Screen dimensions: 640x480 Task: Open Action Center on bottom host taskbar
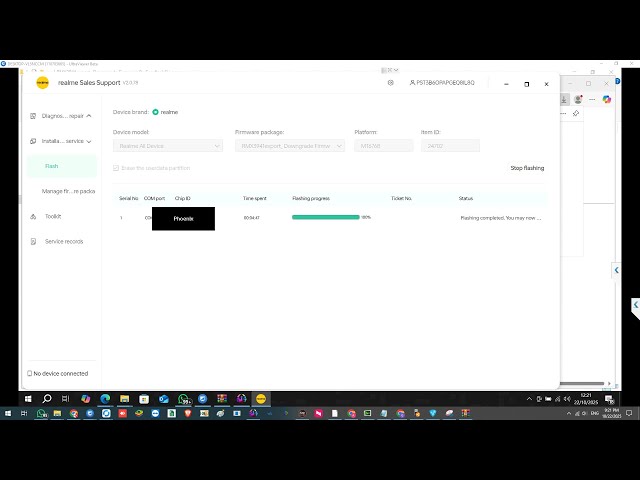[629, 413]
